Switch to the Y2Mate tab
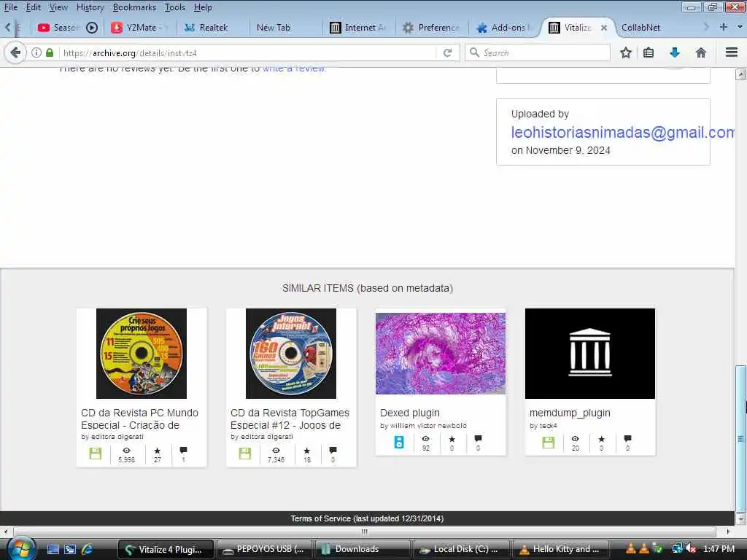Screen dimensions: 747x560 [x=140, y=28]
